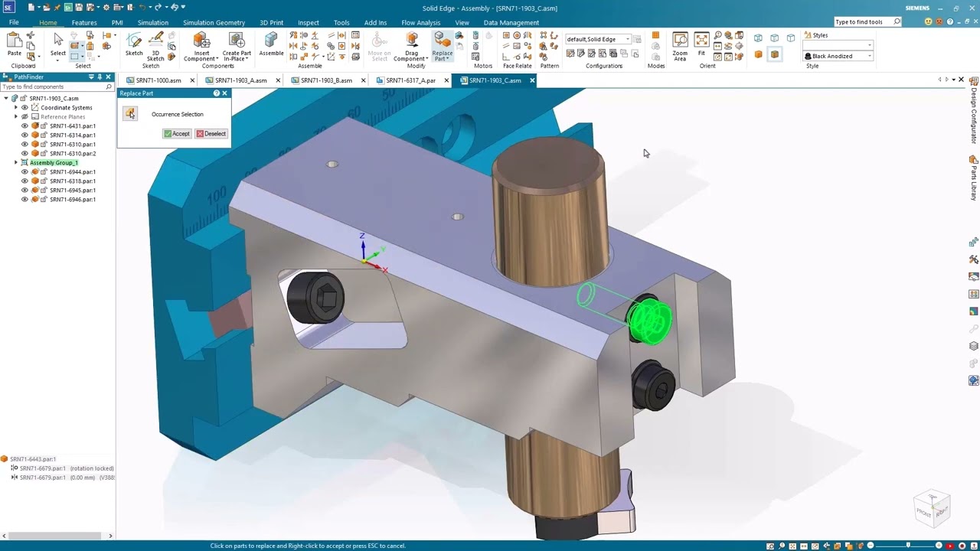Expand the Coordinate Systems node
Image resolution: width=980 pixels, height=551 pixels.
16,108
